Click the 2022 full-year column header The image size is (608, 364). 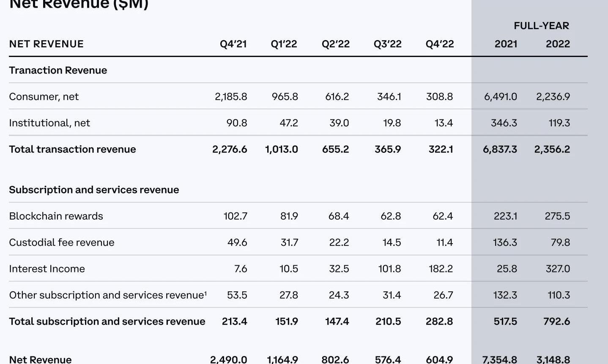(558, 44)
